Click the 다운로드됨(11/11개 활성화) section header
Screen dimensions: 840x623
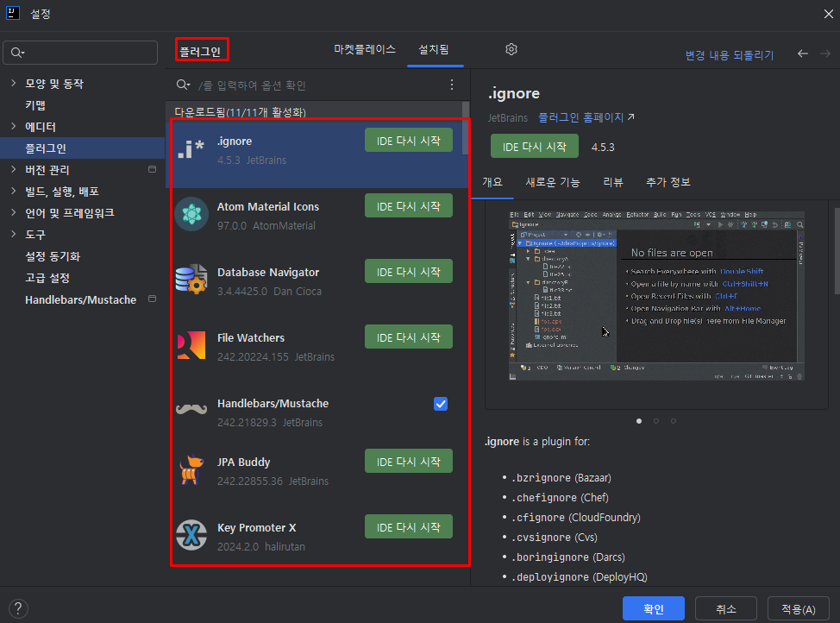point(240,111)
